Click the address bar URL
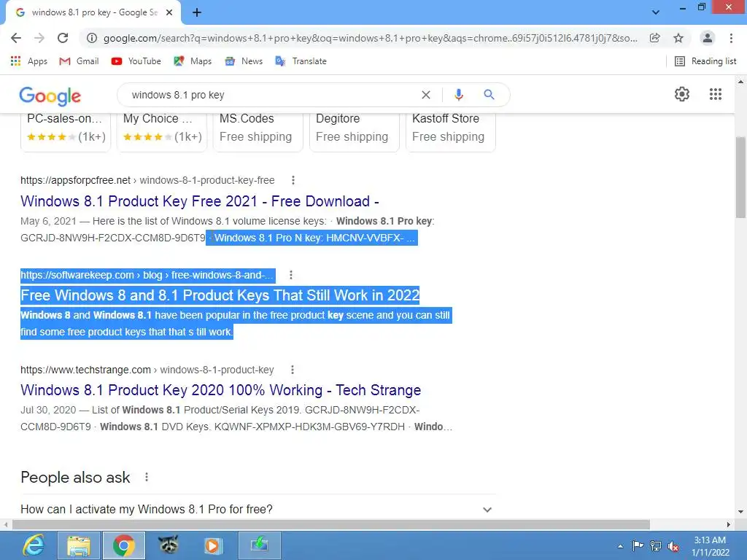This screenshot has height=560, width=747. tap(370, 38)
